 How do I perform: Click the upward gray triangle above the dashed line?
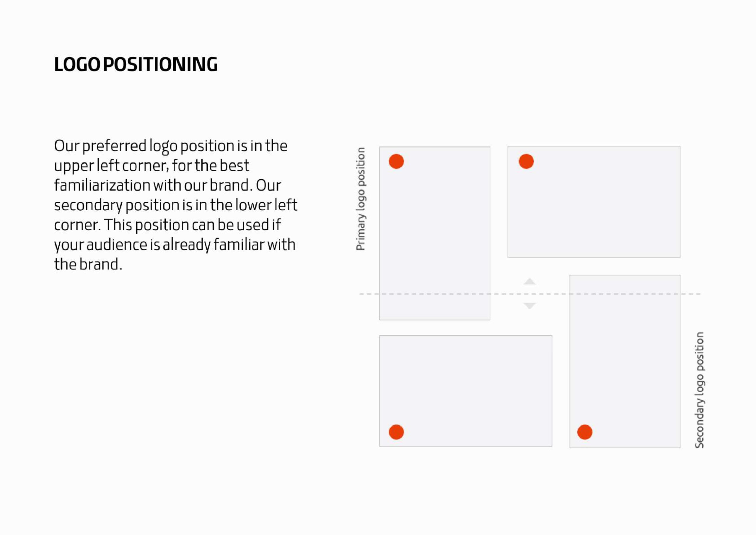click(x=529, y=281)
